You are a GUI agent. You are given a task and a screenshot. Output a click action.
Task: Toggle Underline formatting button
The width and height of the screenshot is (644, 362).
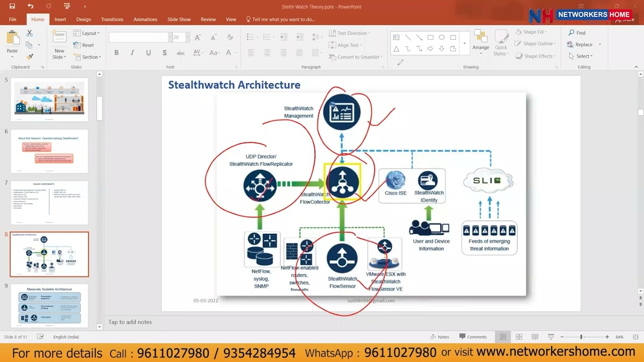pos(148,53)
